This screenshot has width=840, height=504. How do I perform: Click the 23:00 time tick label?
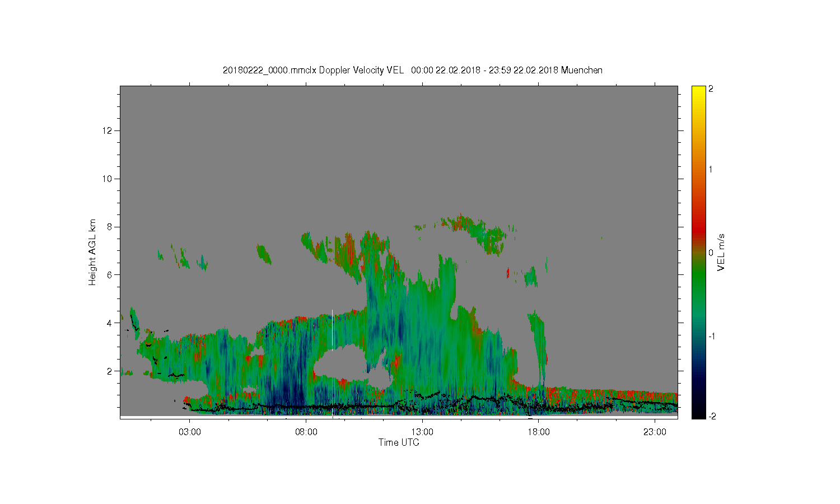655,432
